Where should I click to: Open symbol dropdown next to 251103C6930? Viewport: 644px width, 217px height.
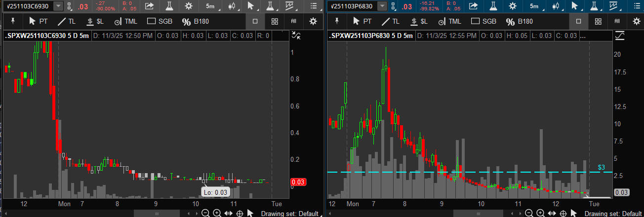58,6
